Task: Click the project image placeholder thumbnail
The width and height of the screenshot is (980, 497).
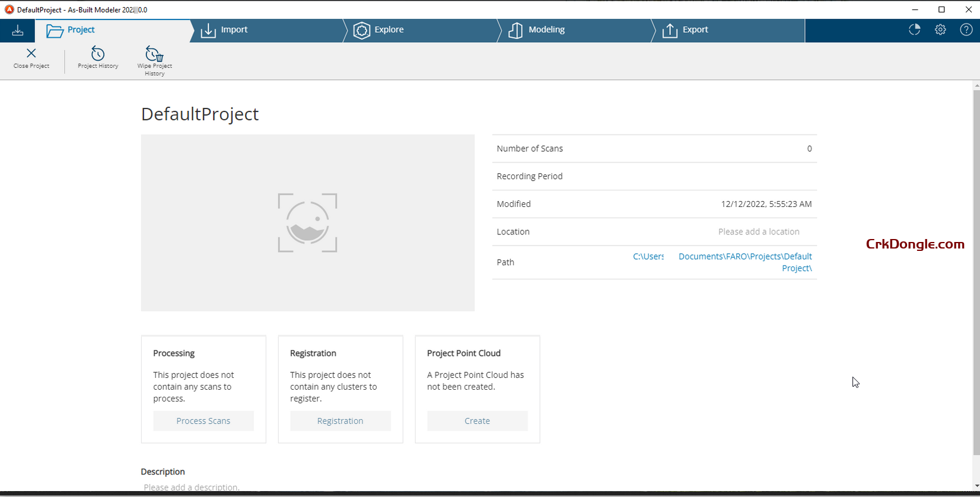Action: click(307, 223)
